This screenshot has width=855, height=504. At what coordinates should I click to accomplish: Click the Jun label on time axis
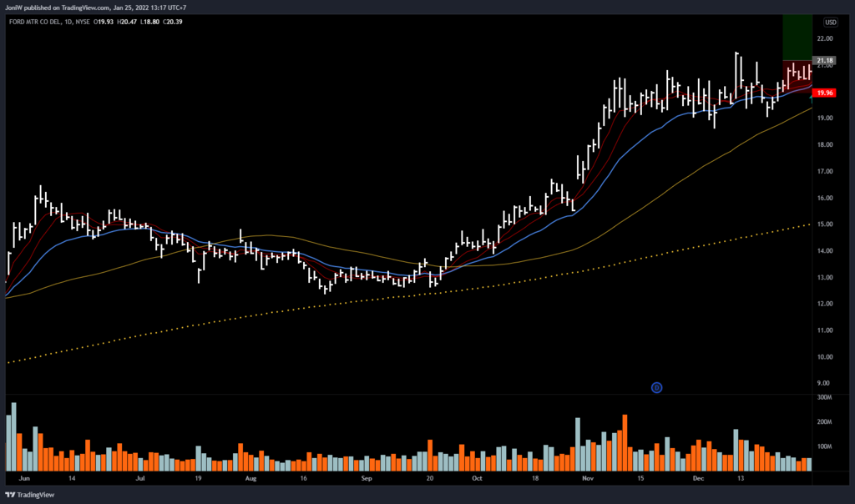coord(23,480)
